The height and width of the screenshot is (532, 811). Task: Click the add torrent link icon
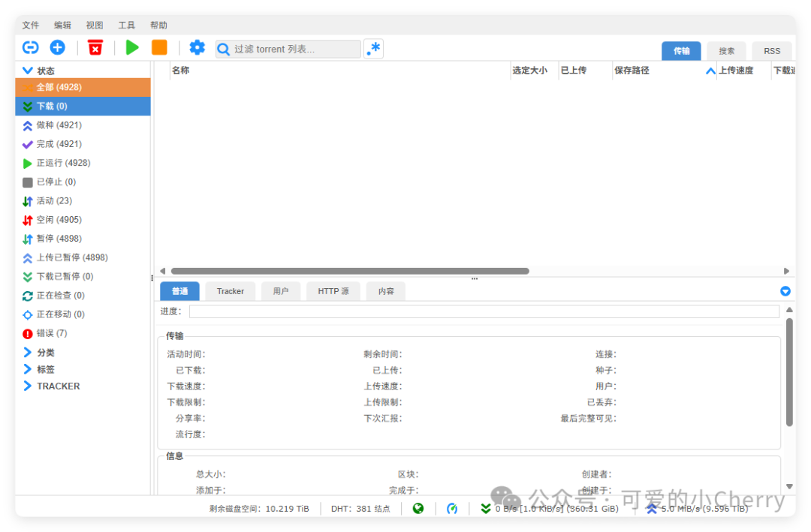coord(30,47)
